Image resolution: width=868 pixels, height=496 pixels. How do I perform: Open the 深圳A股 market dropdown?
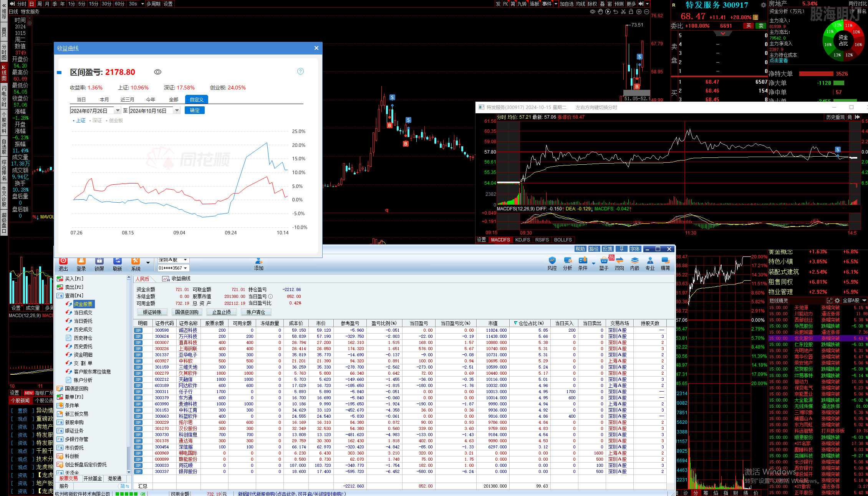185,260
